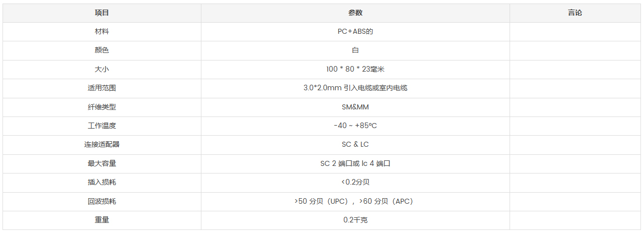
Task: Select the 100 * 80 * 23毫米 cell
Action: coord(355,69)
